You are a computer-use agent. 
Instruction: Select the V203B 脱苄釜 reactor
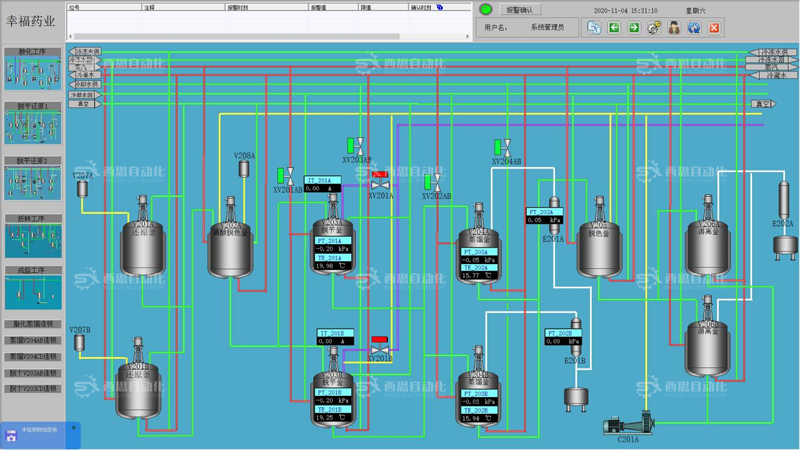point(333,387)
